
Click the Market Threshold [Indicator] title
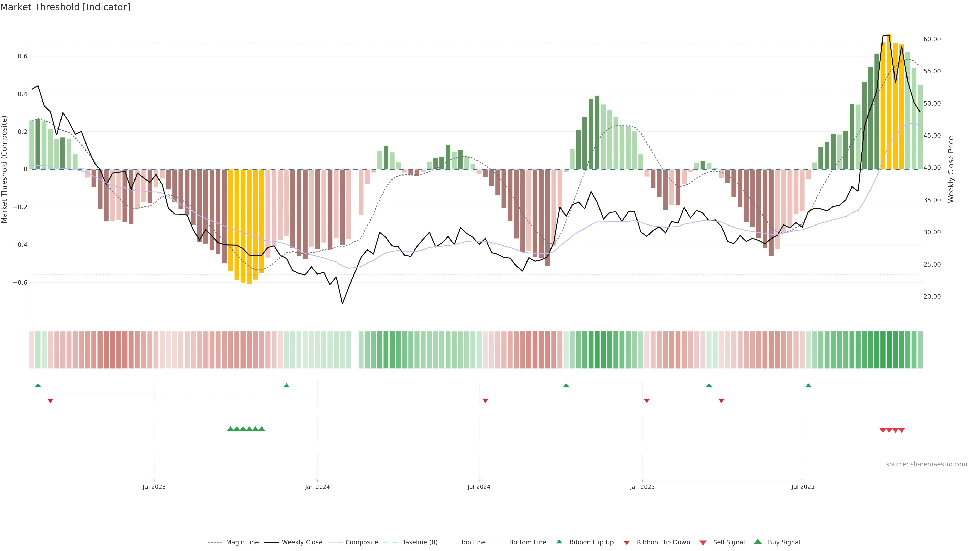coord(65,7)
